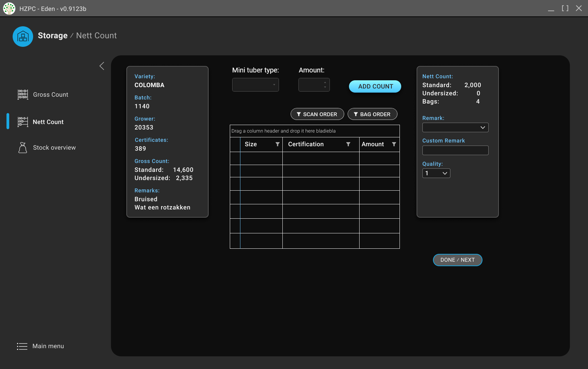Click the drag column header grouping area

315,131
